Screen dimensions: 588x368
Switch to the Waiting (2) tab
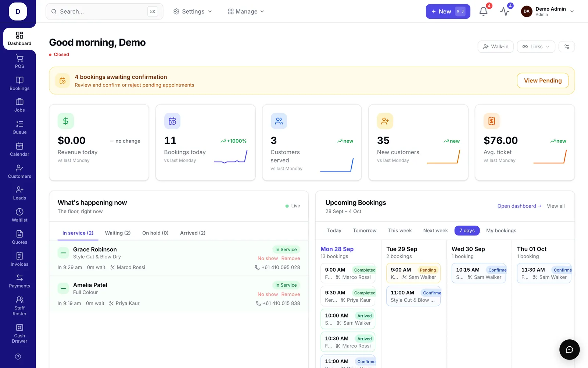click(x=118, y=233)
